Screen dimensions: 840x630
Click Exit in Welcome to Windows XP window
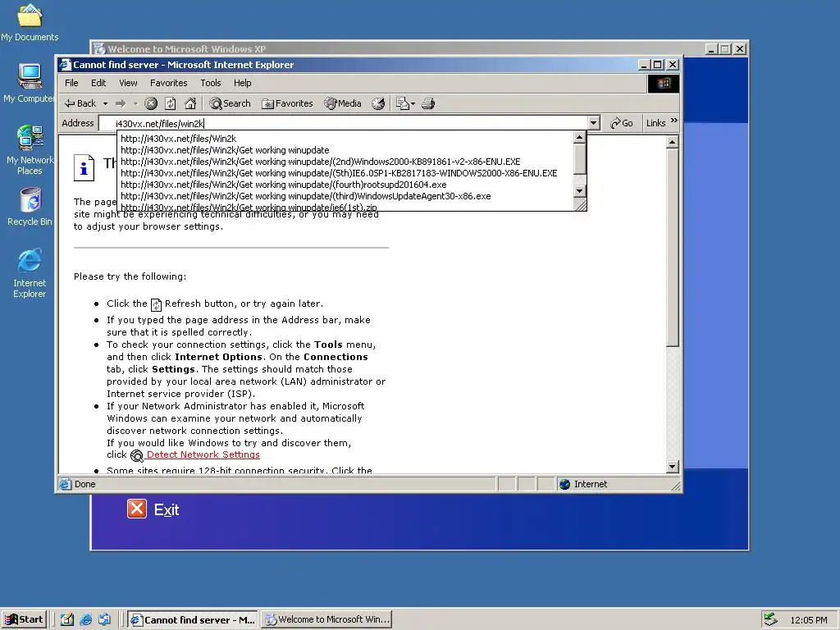coord(167,510)
